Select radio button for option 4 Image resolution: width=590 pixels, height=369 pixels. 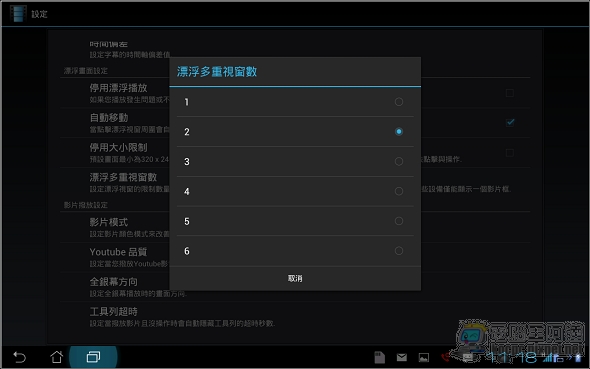[398, 191]
